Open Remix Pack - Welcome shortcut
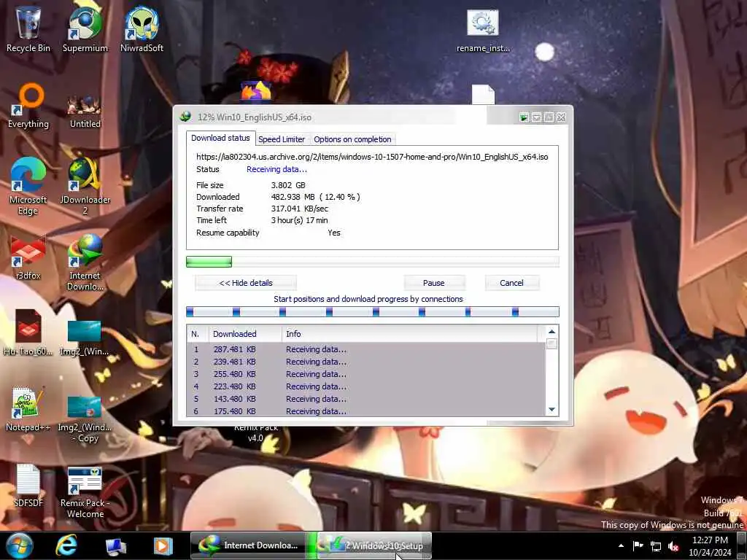The width and height of the screenshot is (747, 560). click(x=85, y=491)
